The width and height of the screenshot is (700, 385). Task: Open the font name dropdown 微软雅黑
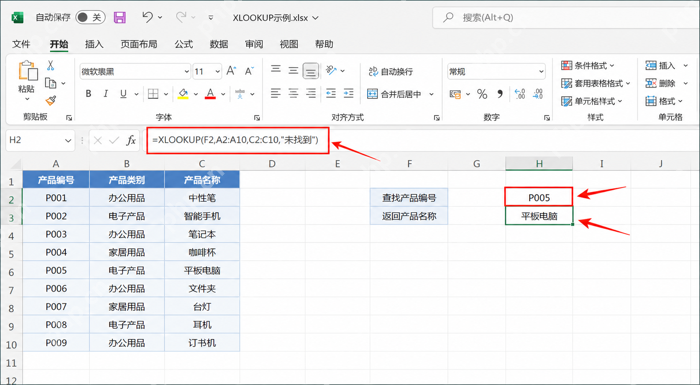187,71
